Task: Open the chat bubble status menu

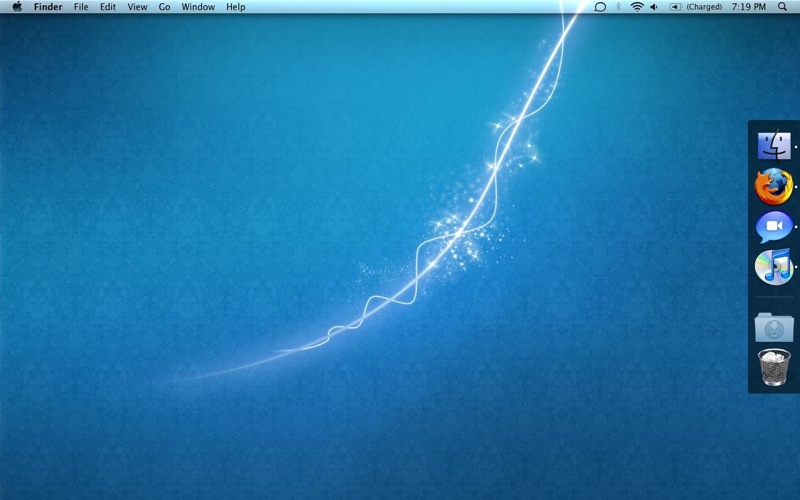Action: pos(600,7)
